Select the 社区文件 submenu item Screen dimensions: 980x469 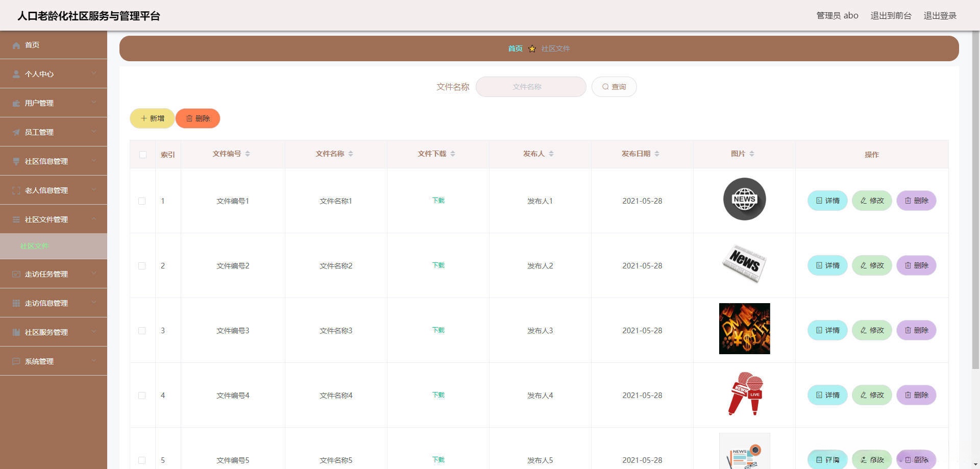(x=54, y=246)
